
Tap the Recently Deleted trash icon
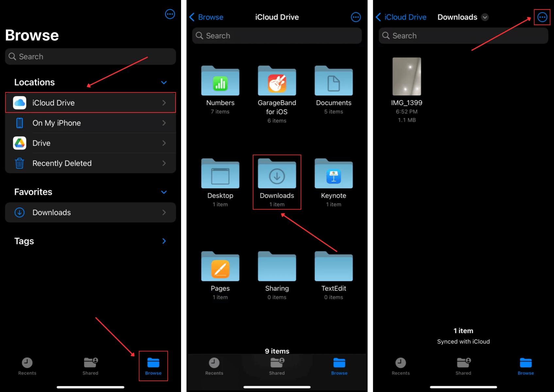click(x=20, y=163)
